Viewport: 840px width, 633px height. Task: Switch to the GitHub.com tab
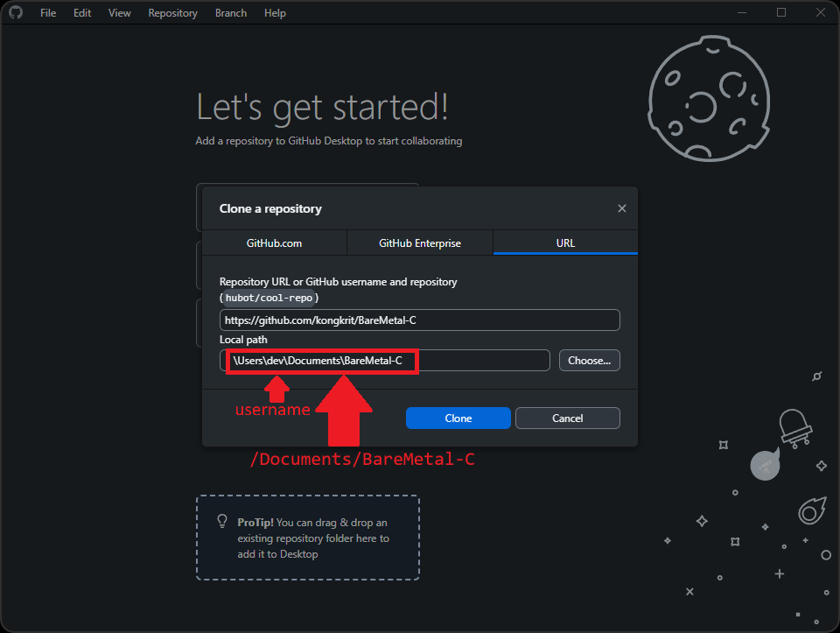tap(274, 243)
